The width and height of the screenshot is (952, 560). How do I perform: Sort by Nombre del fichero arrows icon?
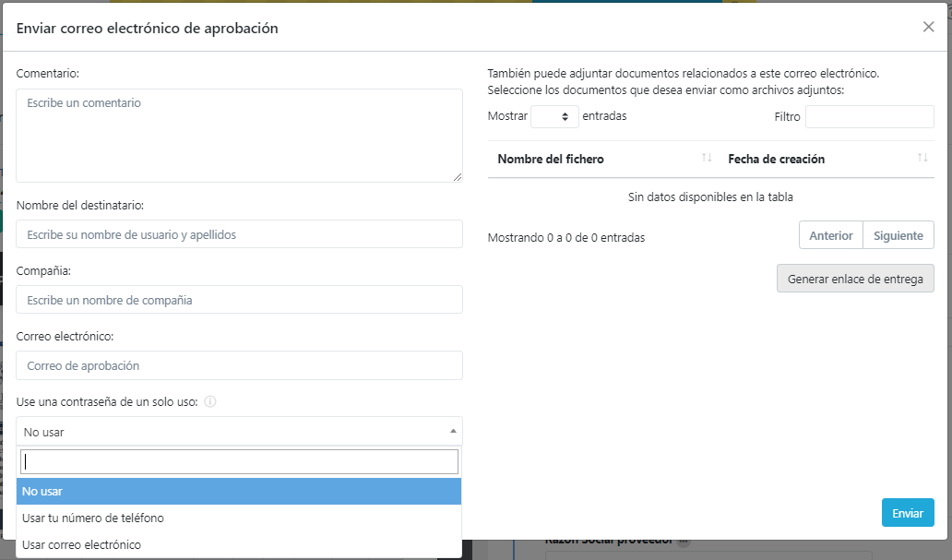click(707, 159)
